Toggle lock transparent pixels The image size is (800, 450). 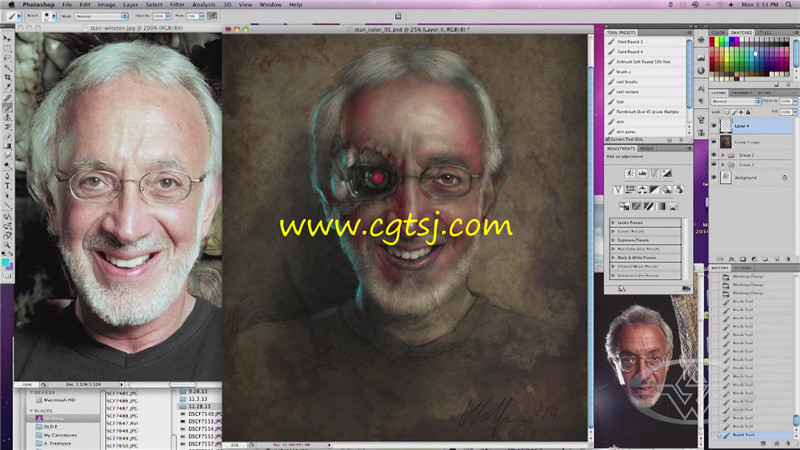pos(727,112)
